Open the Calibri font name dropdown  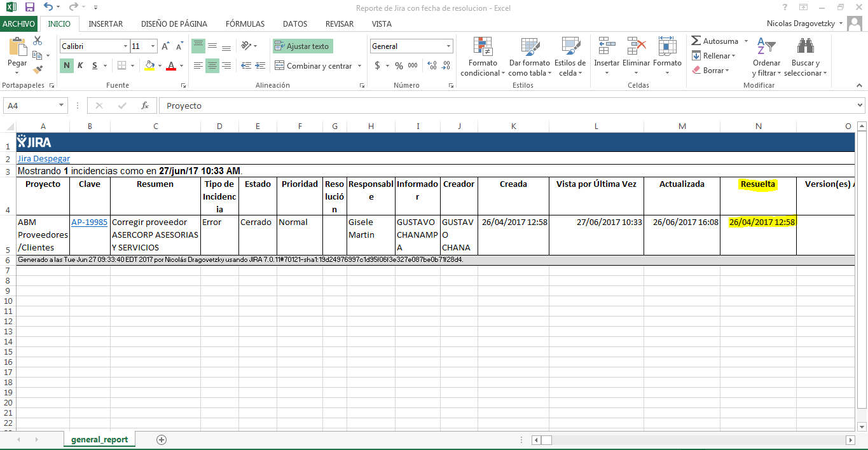(125, 46)
